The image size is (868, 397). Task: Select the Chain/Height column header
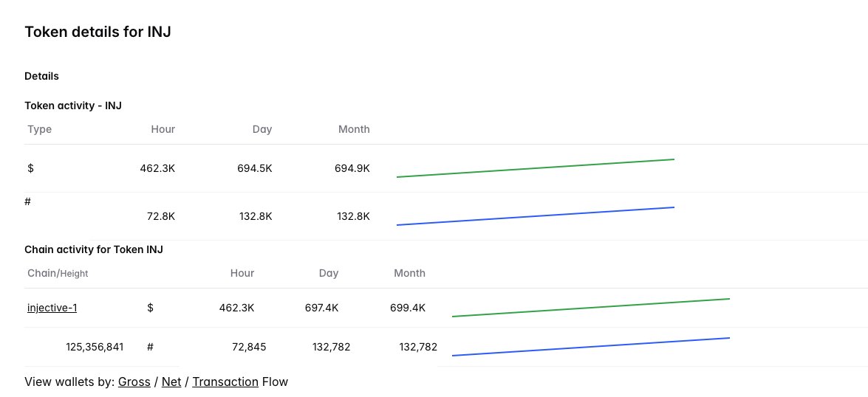pyautogui.click(x=58, y=273)
